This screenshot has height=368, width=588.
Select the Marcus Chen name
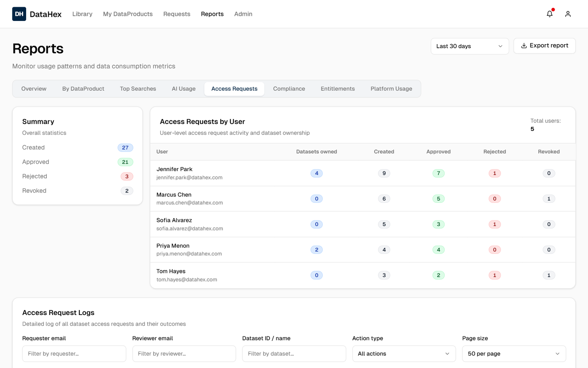tap(174, 195)
